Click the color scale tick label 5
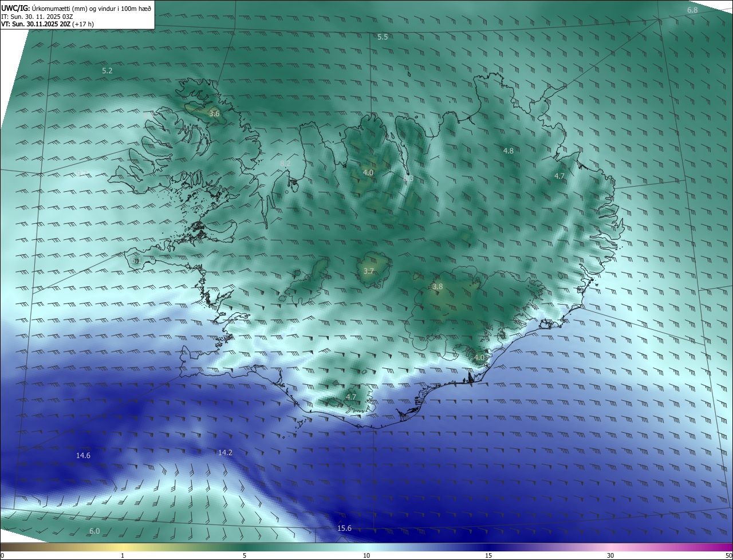Image resolution: width=733 pixels, height=560 pixels. pos(245,555)
